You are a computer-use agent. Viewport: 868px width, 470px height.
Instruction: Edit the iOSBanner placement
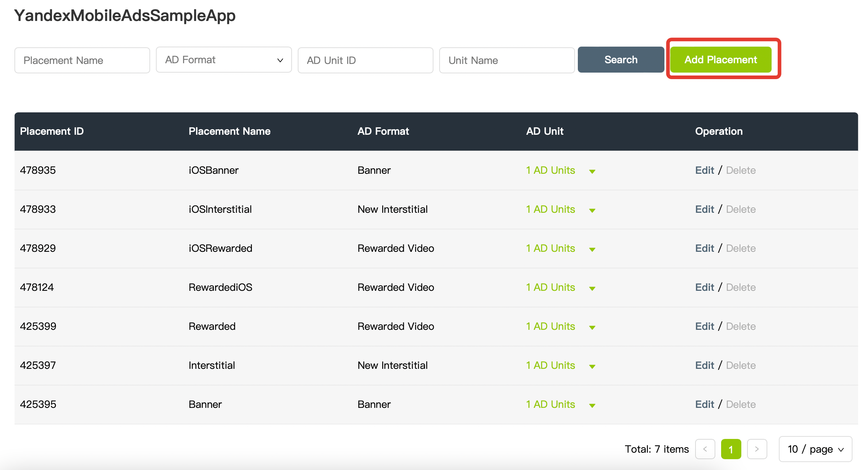704,170
